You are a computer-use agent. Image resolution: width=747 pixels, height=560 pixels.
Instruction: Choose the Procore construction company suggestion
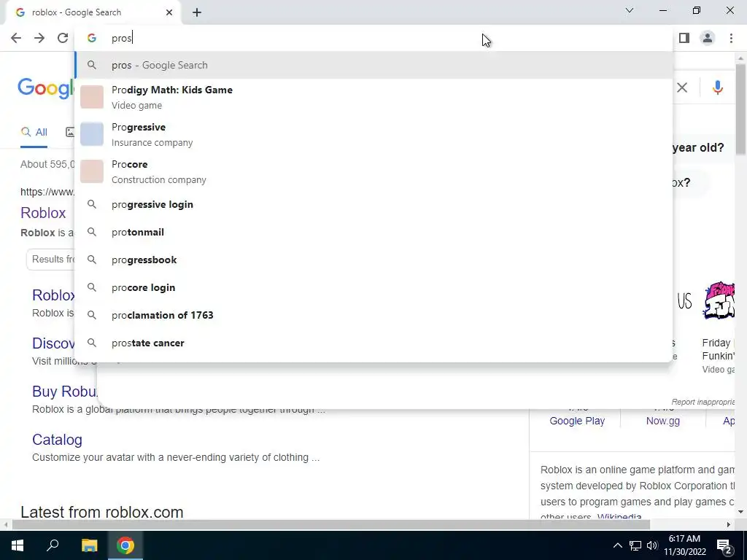[x=373, y=171]
